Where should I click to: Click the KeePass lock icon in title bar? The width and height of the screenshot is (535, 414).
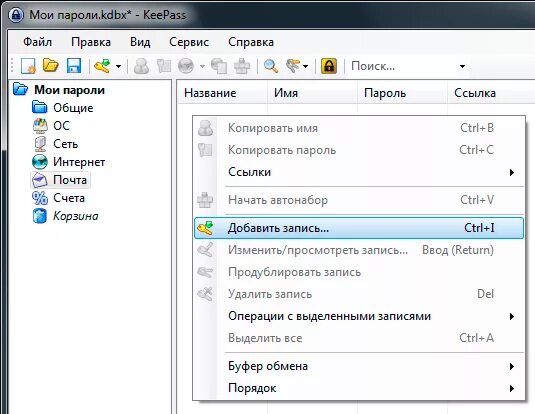(x=16, y=15)
